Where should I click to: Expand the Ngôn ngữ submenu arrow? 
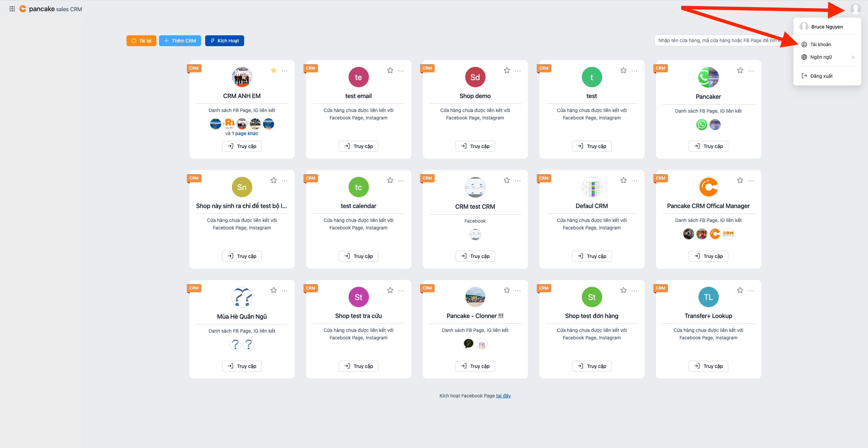pyautogui.click(x=853, y=57)
